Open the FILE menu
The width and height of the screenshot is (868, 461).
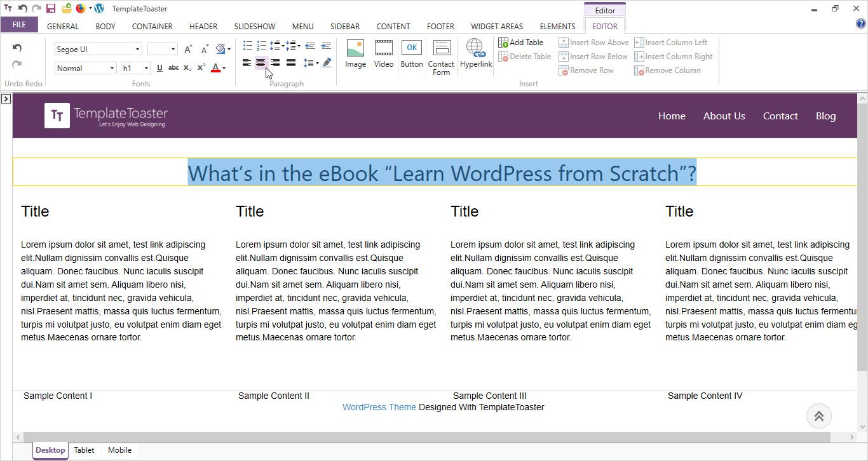point(19,25)
